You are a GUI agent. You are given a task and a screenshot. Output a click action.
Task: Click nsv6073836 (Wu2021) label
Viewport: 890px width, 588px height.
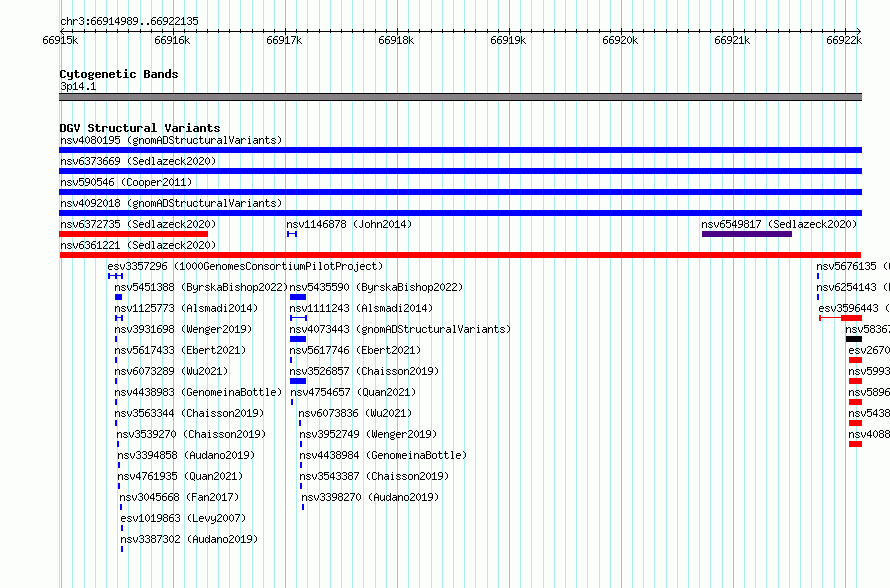pos(355,413)
